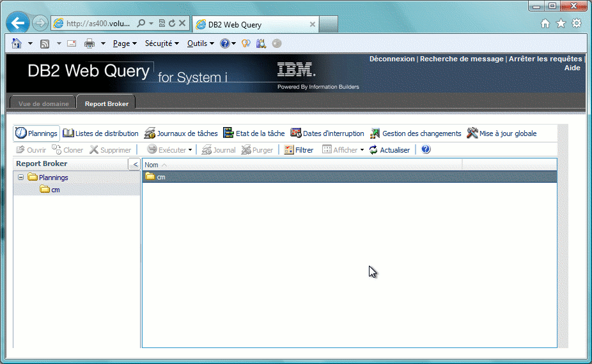Click the Déconnexion link
Viewport: 592px width, 364px height.
click(392, 59)
